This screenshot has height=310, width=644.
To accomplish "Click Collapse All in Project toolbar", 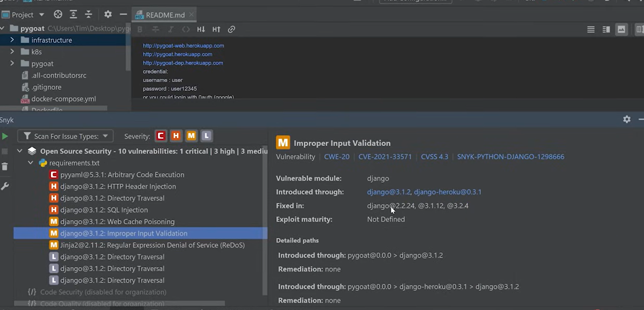I will click(88, 15).
